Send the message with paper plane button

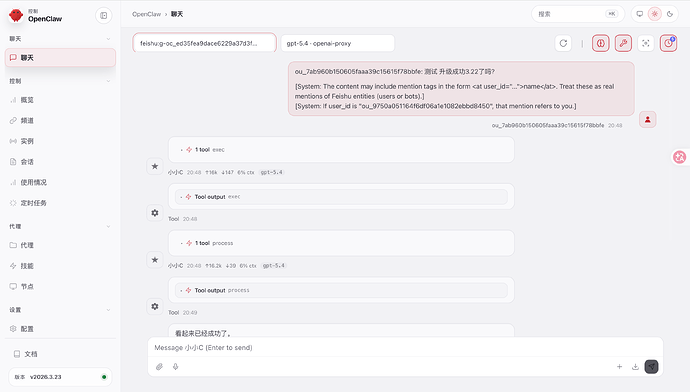[651, 366]
